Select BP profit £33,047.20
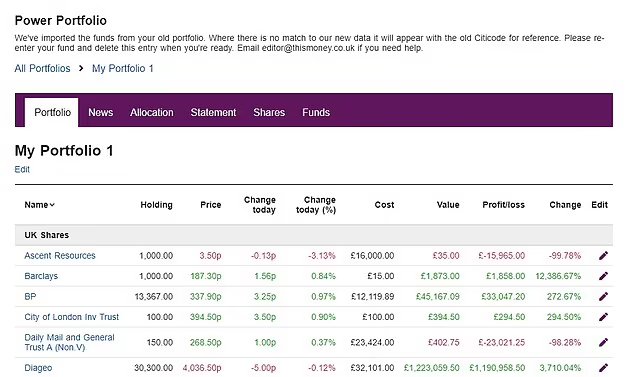Image resolution: width=634 pixels, height=377 pixels. [x=503, y=297]
